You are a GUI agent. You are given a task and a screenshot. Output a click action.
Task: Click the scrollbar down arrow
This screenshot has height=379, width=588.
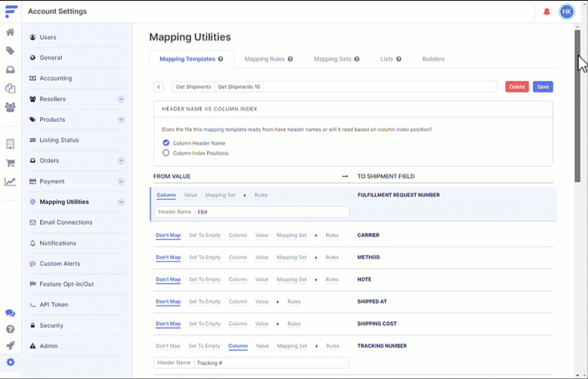click(578, 375)
